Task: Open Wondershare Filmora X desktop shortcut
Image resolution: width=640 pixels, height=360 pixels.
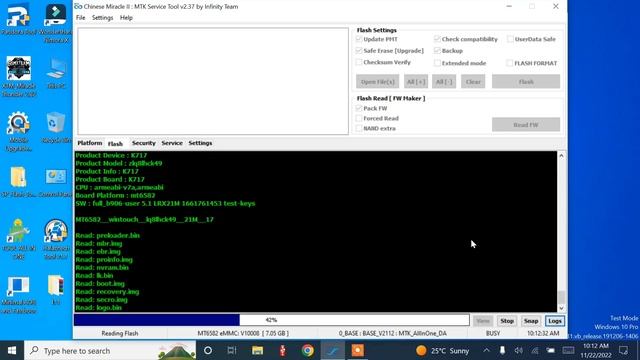Action: coord(56,23)
